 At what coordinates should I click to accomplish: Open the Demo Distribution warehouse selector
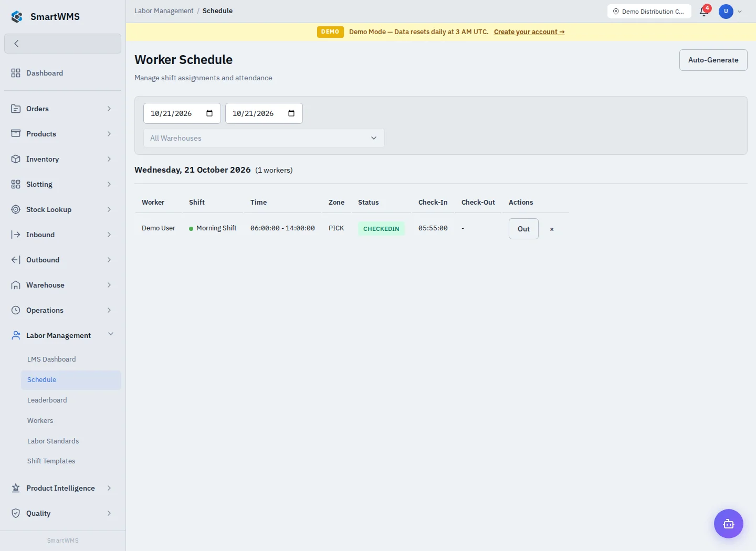(x=649, y=12)
